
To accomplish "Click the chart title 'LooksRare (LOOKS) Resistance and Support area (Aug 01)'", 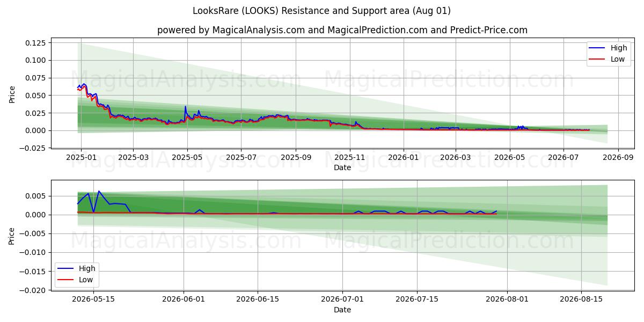I will point(321,11).
